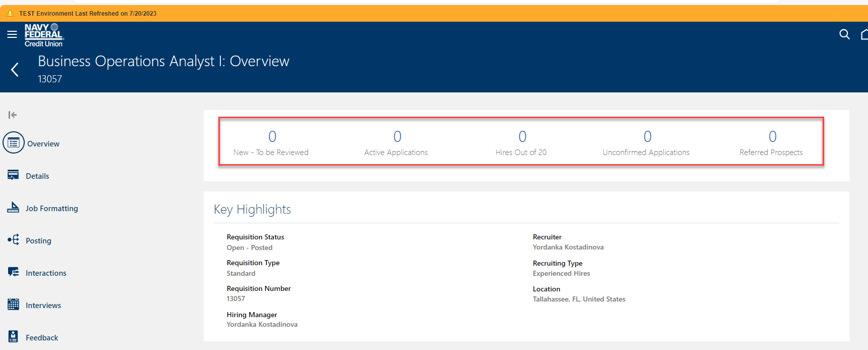Click the Interactions chat icon
Viewport: 868px width, 350px height.
click(x=13, y=272)
